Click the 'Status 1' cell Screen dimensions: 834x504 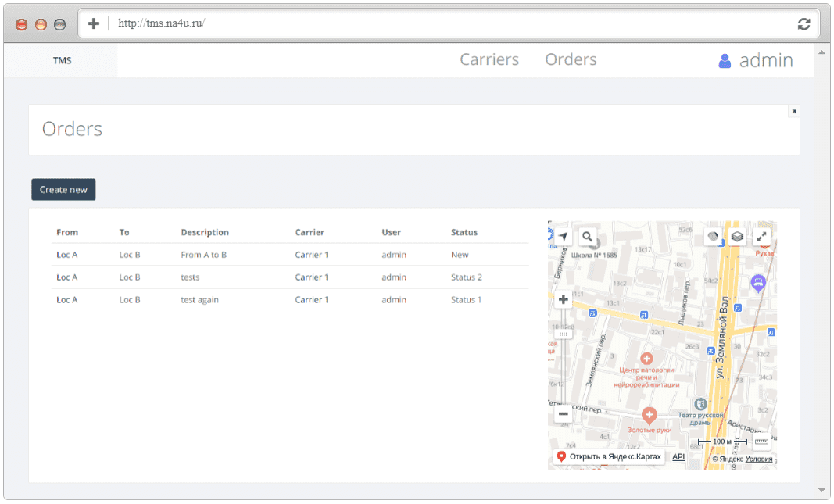(466, 300)
